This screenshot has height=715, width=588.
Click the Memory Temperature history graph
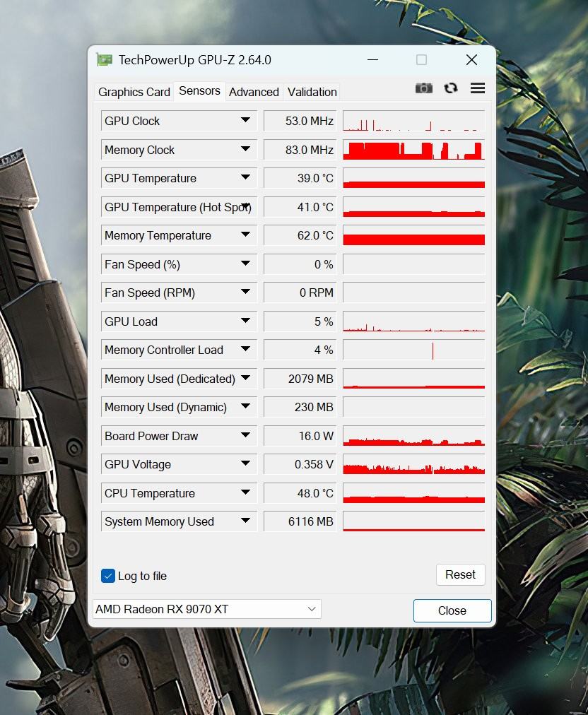(x=413, y=235)
